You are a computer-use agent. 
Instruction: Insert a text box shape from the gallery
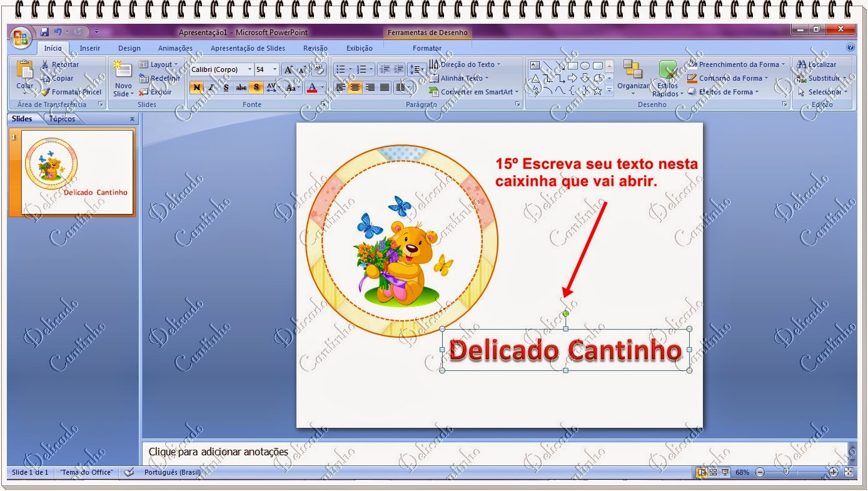coord(535,65)
